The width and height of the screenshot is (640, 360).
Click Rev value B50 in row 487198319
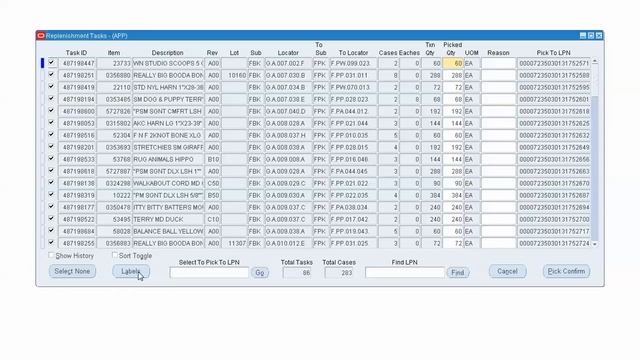click(x=213, y=195)
